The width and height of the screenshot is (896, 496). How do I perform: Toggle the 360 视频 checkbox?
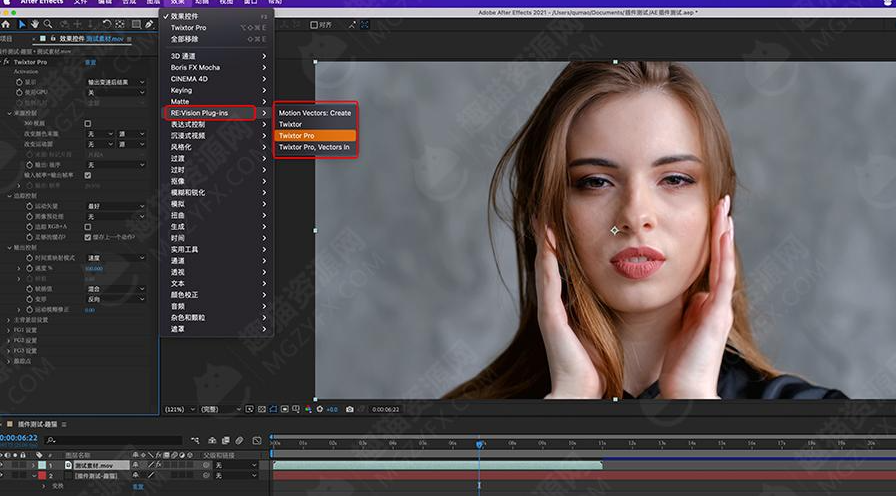click(x=87, y=123)
